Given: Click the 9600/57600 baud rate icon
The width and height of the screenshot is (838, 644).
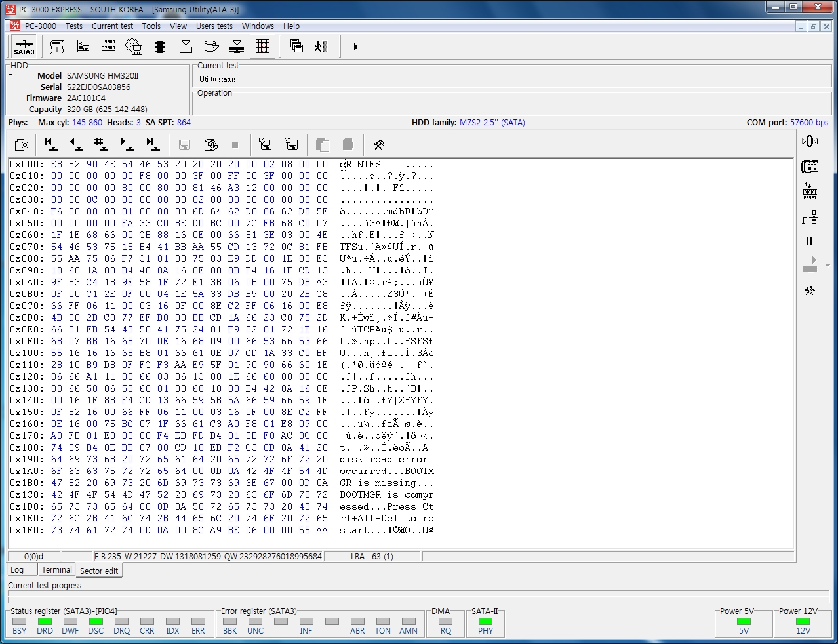Looking at the screenshot, I should [x=108, y=47].
